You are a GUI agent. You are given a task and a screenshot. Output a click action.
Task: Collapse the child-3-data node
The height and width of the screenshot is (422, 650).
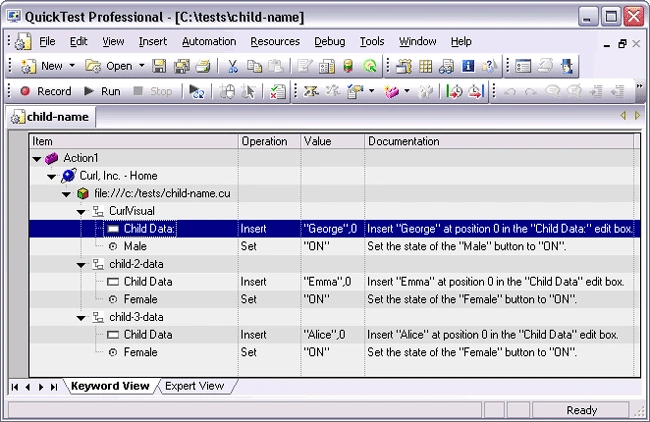pos(81,318)
